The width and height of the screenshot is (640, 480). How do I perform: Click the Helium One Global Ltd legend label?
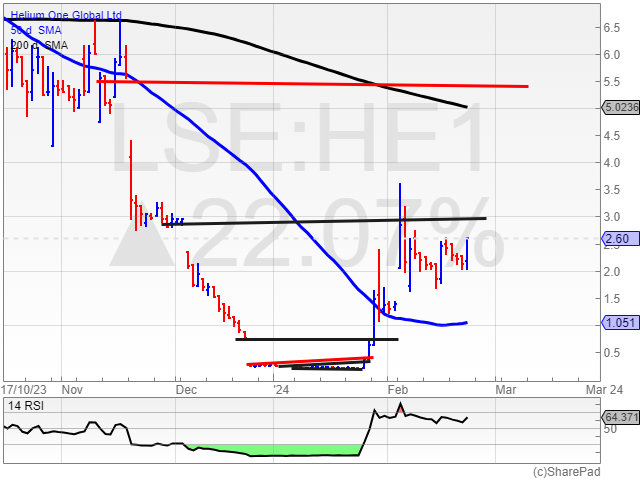click(66, 16)
